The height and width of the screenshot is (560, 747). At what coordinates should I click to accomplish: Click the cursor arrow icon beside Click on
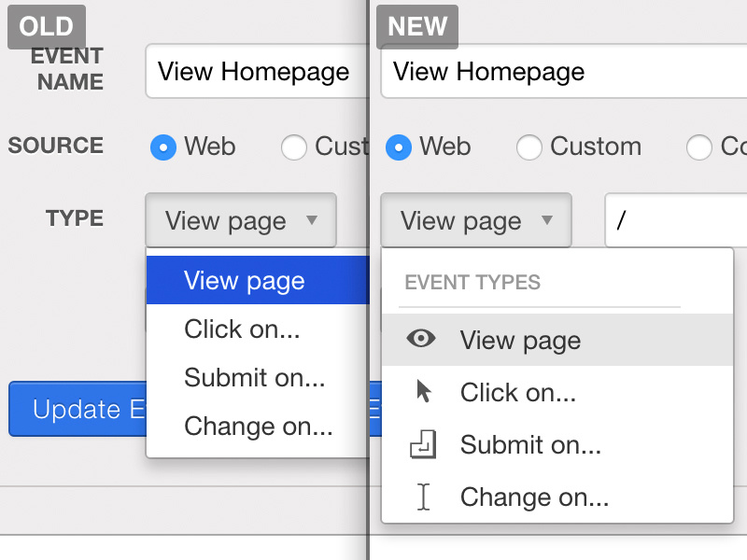[424, 392]
